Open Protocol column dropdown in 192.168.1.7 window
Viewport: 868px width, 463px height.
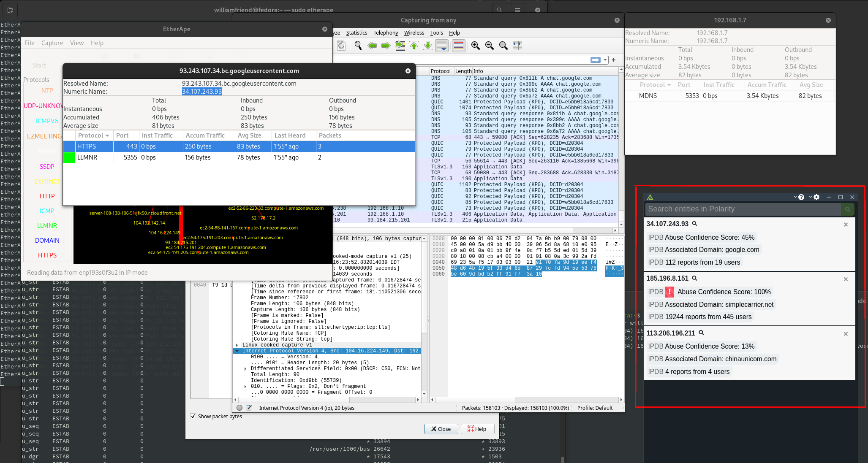coord(669,85)
